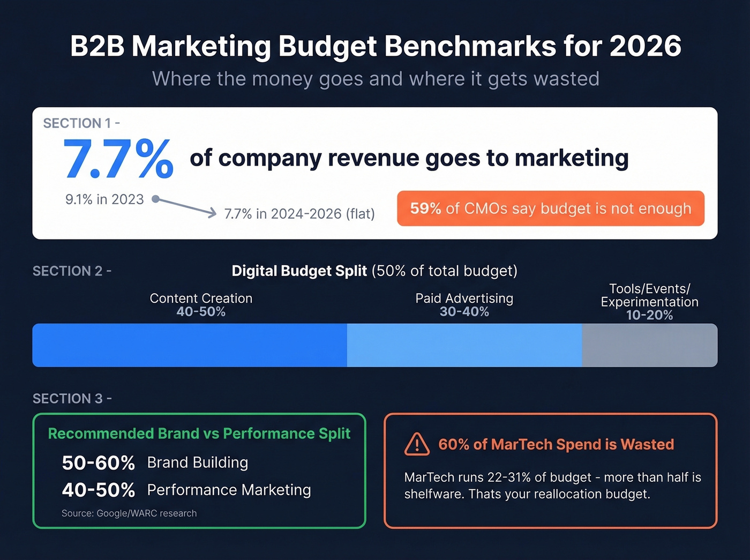The height and width of the screenshot is (560, 750).
Task: Click the subtitle about wasted money
Action: pyautogui.click(x=375, y=79)
